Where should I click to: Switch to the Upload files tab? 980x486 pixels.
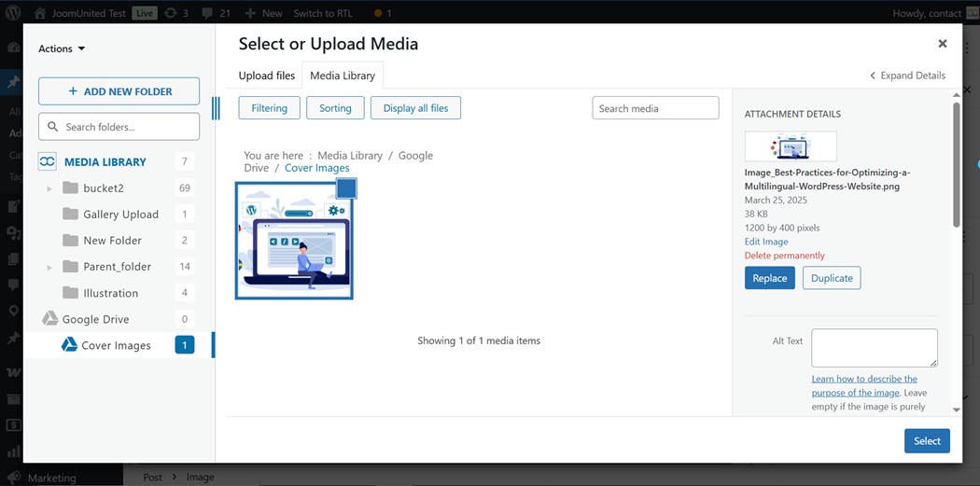(x=267, y=76)
